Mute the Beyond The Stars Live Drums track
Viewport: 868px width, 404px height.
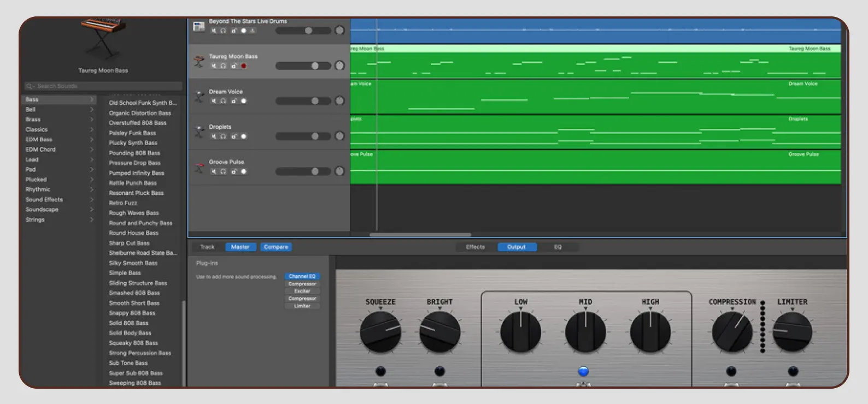[214, 31]
